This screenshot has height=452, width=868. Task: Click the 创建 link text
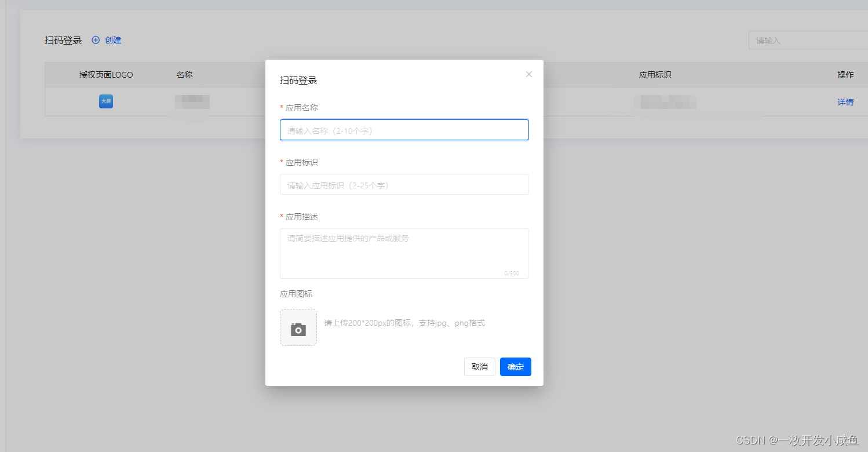[x=113, y=40]
